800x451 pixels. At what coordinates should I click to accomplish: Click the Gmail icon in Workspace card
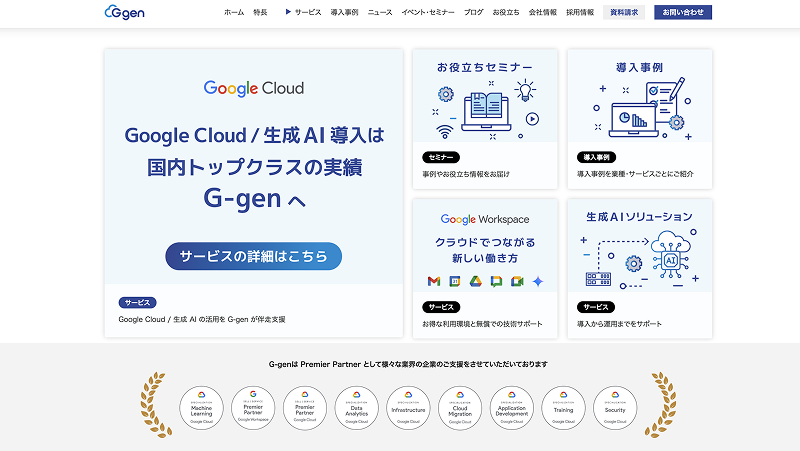(434, 281)
